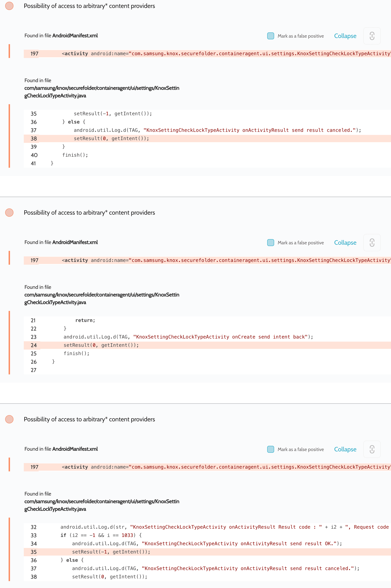This screenshot has width=391, height=588.
Task: Click the first finding's title text
Action: click(x=89, y=6)
